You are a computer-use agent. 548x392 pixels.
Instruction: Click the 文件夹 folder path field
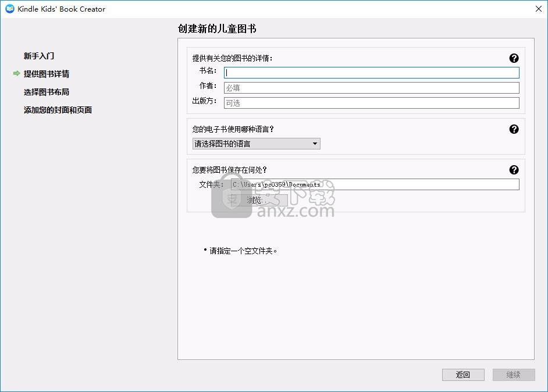[375, 184]
